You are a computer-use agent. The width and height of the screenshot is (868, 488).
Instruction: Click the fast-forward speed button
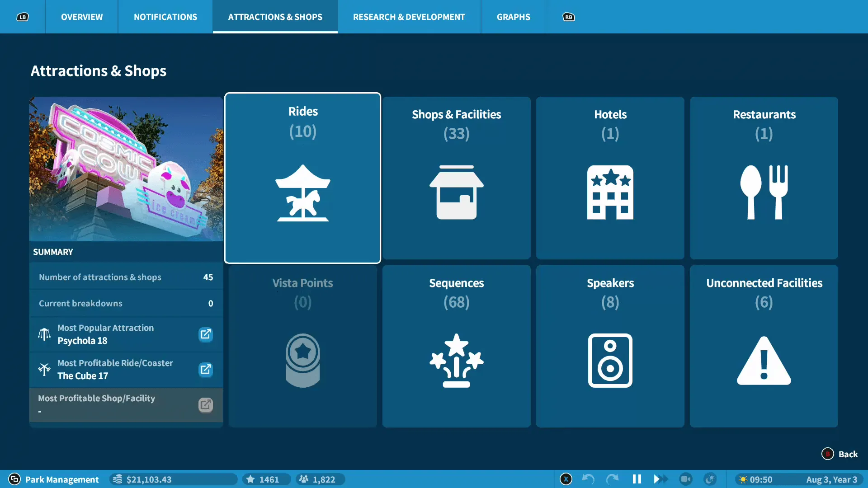(660, 479)
